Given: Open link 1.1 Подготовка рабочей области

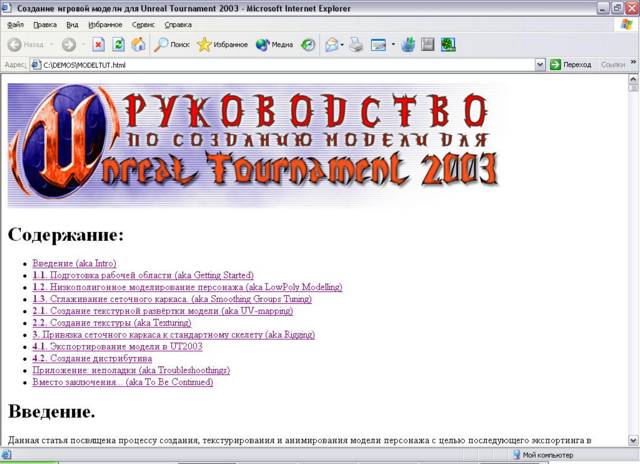Looking at the screenshot, I should (x=143, y=275).
